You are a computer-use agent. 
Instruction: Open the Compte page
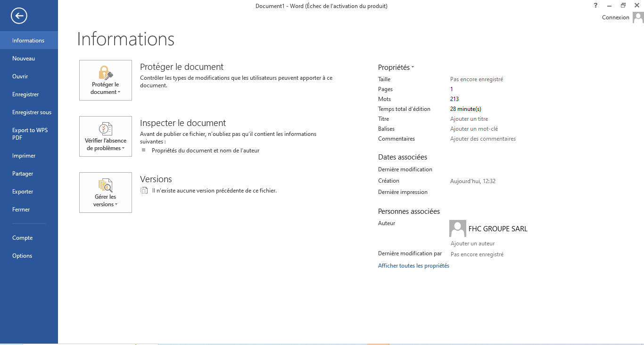pyautogui.click(x=29, y=238)
